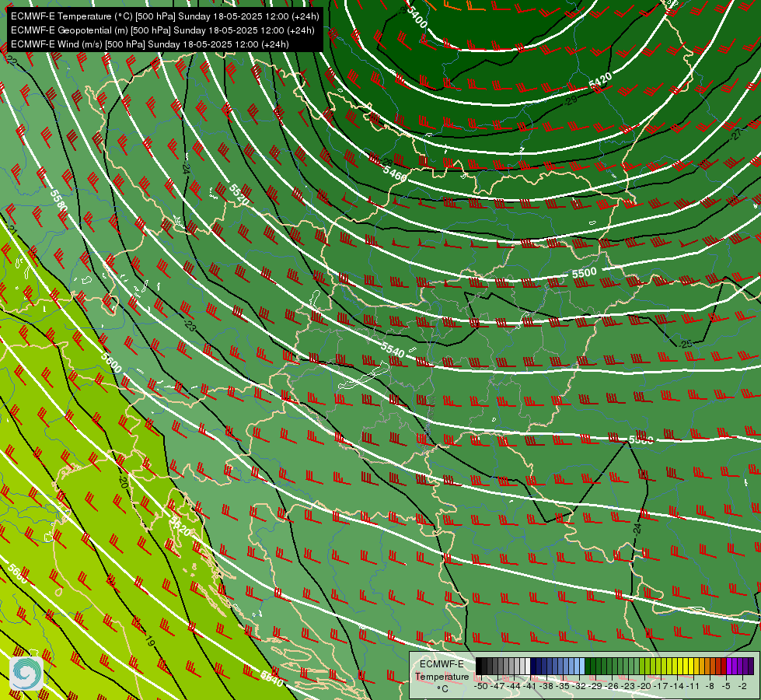This screenshot has height=700, width=761.
Task: Click the 5540 geopotential contour label
Action: coord(393,350)
